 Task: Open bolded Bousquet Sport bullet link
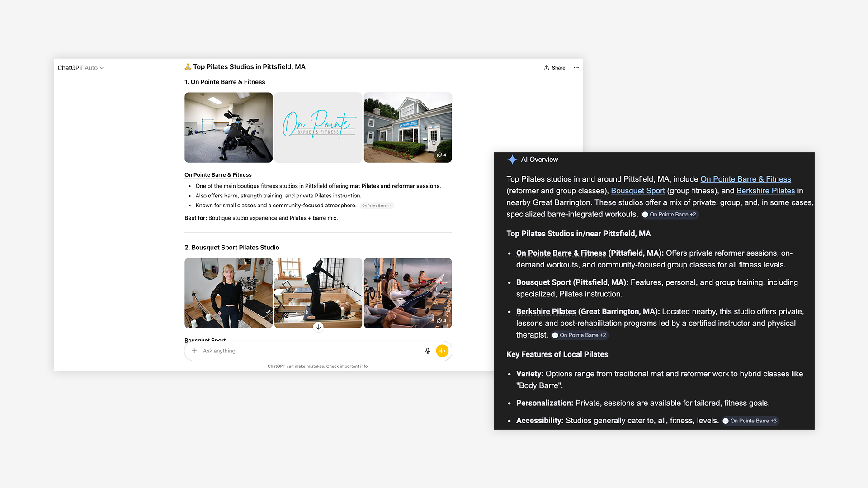point(543,282)
